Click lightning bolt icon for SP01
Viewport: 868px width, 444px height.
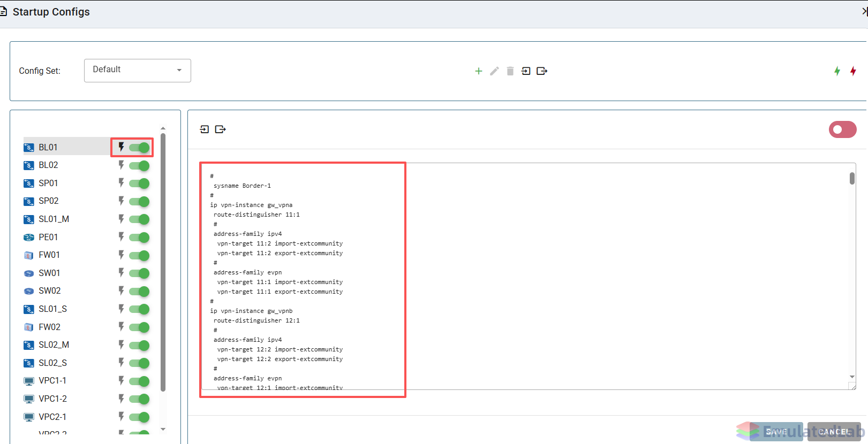[122, 183]
